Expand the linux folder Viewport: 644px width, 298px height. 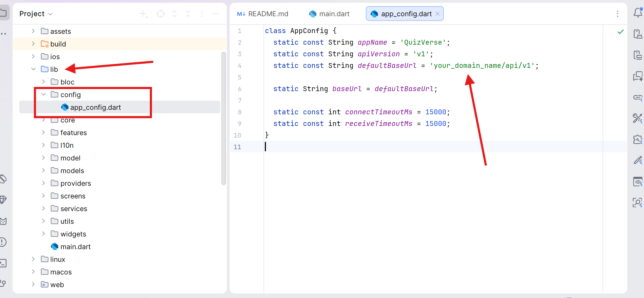pyautogui.click(x=33, y=259)
